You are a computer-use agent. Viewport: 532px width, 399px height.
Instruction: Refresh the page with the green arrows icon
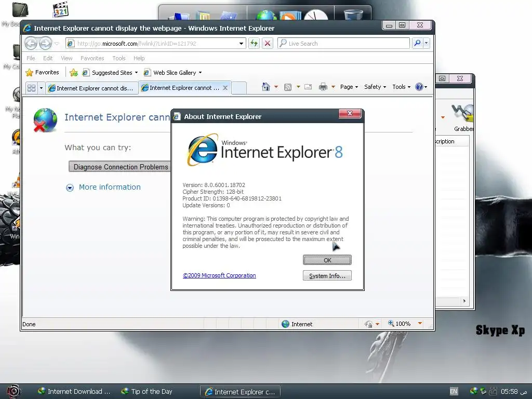[x=254, y=44]
